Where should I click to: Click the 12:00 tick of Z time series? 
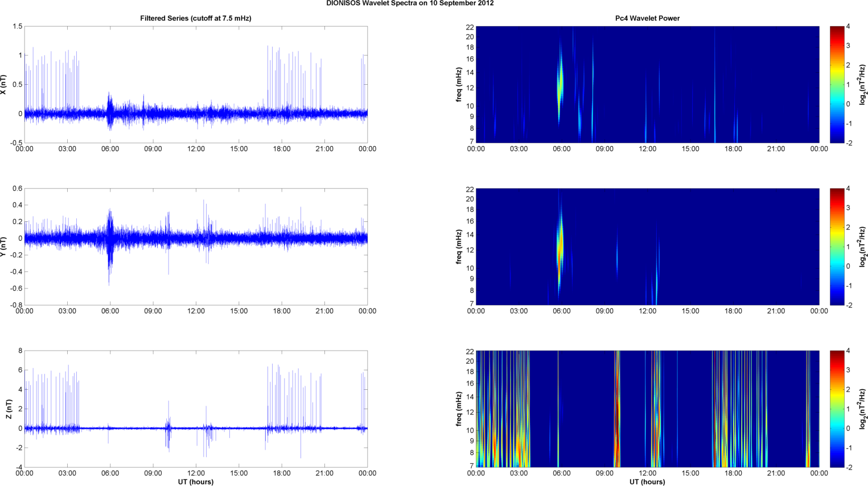(x=196, y=473)
